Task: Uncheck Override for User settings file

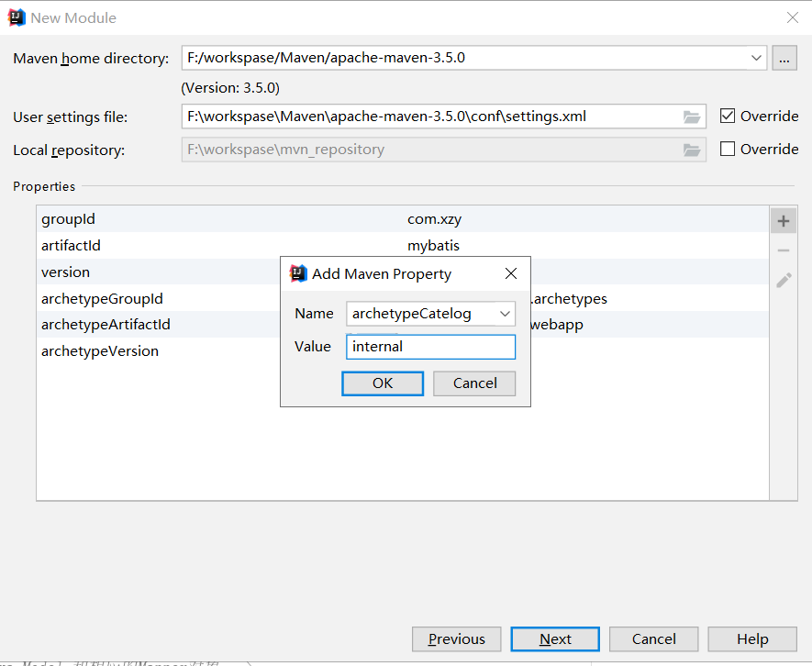Action: (x=727, y=116)
